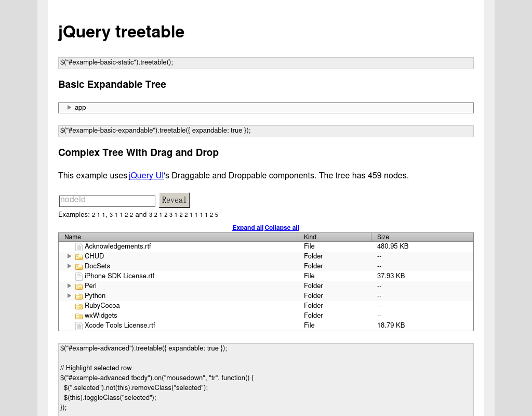This screenshot has height=416, width=532.
Task: Click the Perl folder icon
Action: [78, 285]
